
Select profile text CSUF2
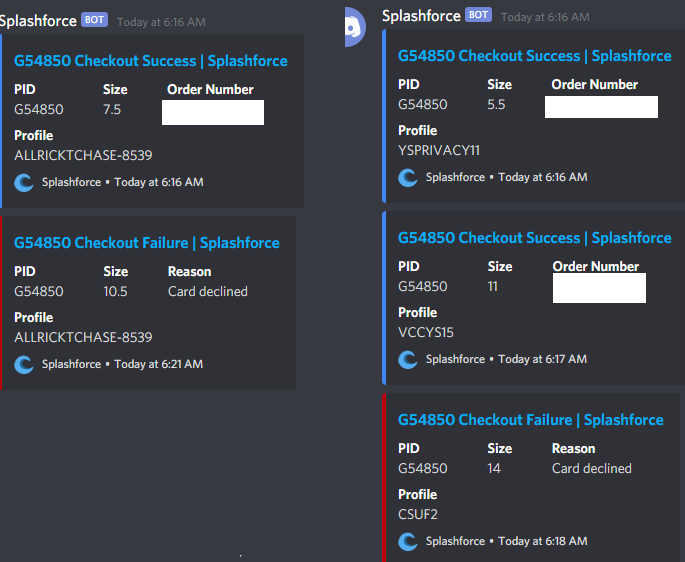pos(418,515)
